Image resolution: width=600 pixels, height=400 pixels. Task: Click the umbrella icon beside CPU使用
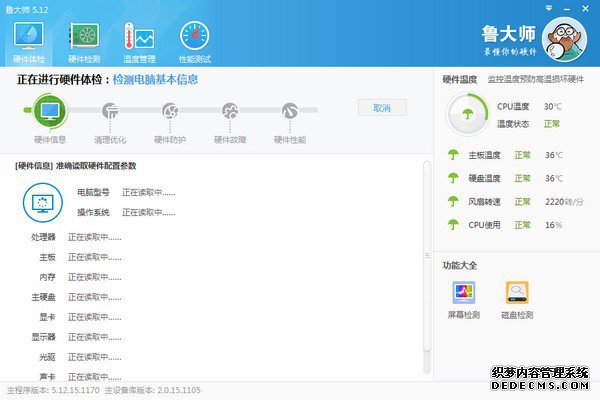coord(453,225)
